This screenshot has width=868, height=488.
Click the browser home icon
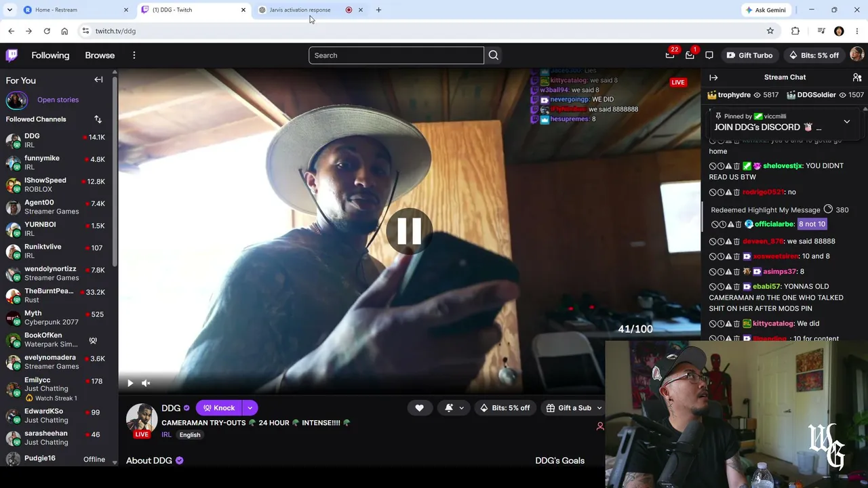64,30
